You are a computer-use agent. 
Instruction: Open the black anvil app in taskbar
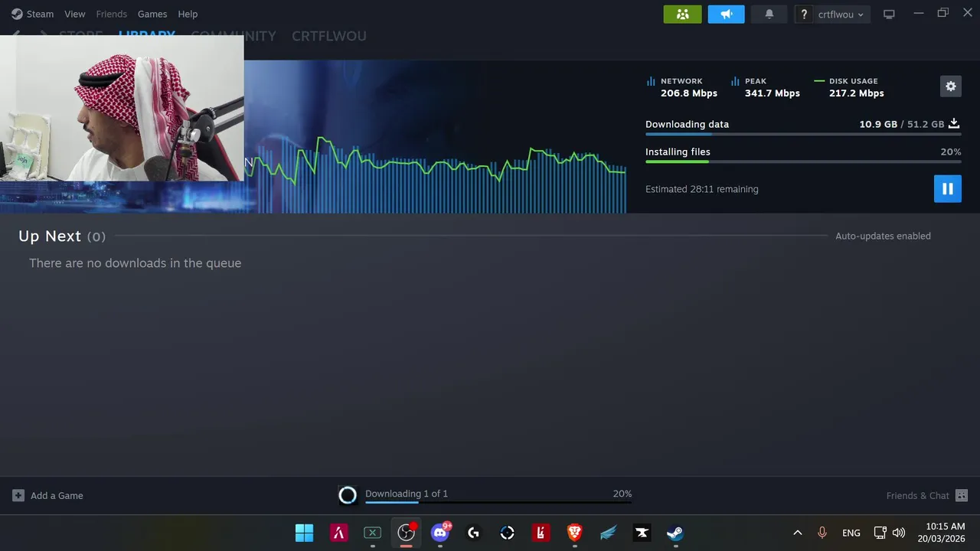(x=642, y=533)
